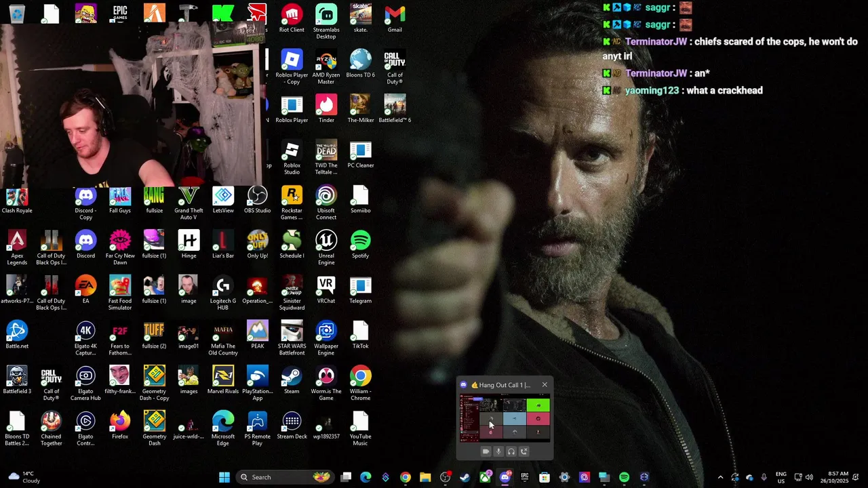Select TWD The Telltale desktop icon

(x=326, y=157)
